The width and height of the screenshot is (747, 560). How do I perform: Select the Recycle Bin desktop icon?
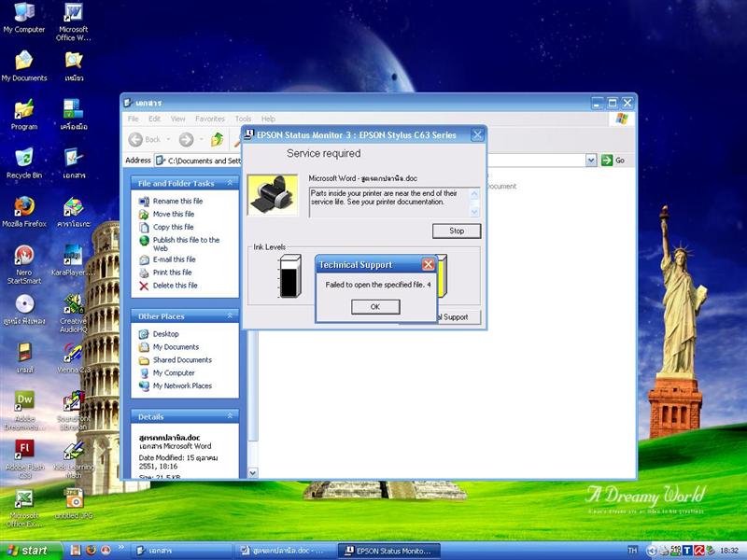[x=24, y=163]
